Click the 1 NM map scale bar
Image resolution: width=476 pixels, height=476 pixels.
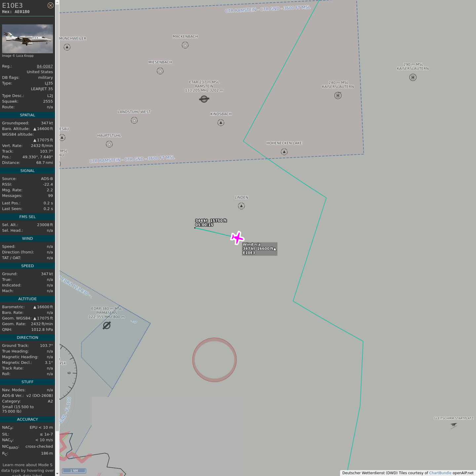(74, 471)
